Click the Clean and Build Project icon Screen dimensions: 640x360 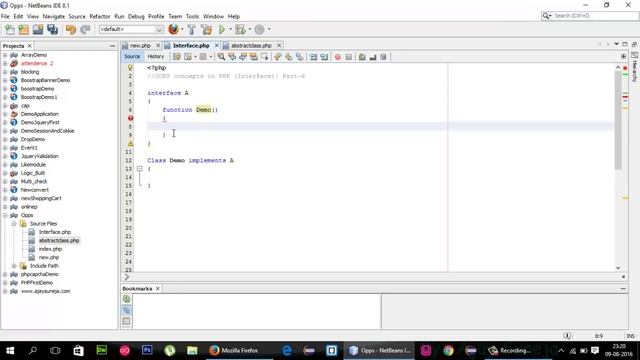click(206, 29)
